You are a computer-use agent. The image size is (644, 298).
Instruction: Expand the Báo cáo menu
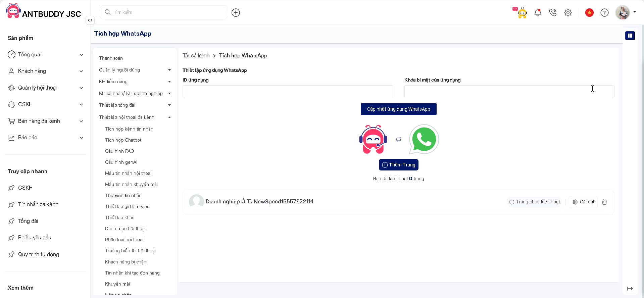coord(45,138)
